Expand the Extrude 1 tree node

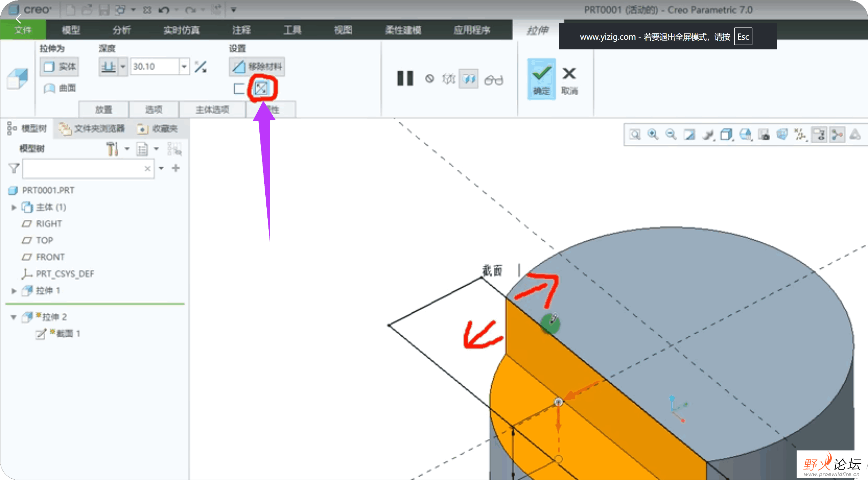[14, 291]
